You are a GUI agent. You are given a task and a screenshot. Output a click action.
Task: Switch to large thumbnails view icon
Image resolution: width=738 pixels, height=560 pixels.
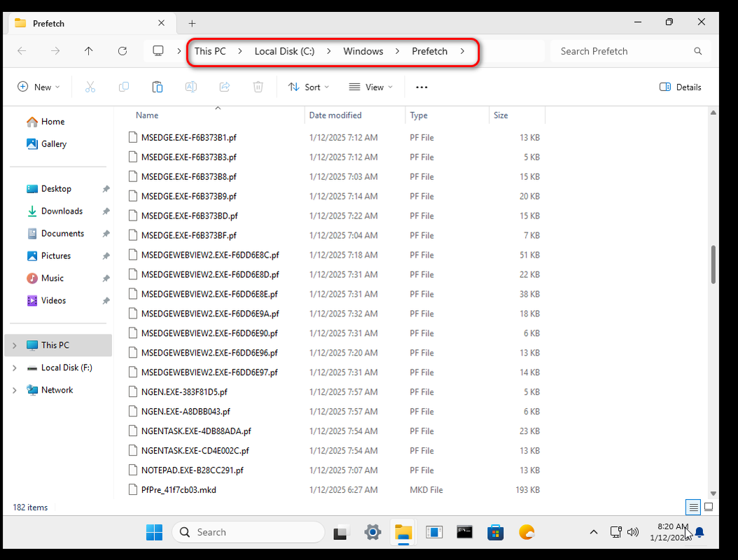tap(709, 507)
